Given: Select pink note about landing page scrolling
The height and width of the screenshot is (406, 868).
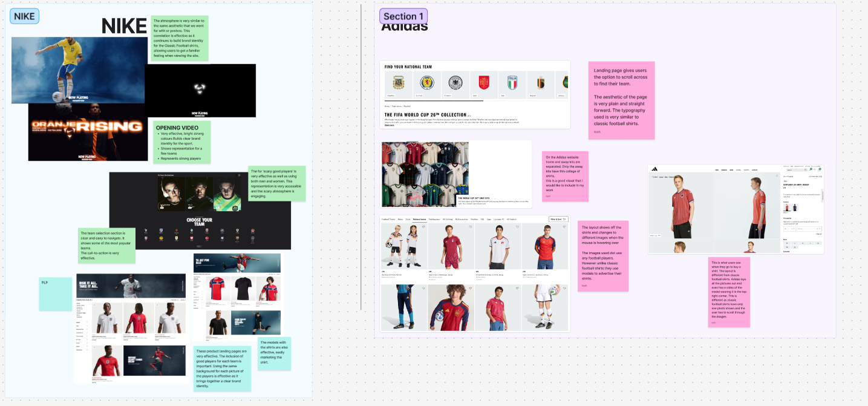Looking at the screenshot, I should (x=621, y=100).
